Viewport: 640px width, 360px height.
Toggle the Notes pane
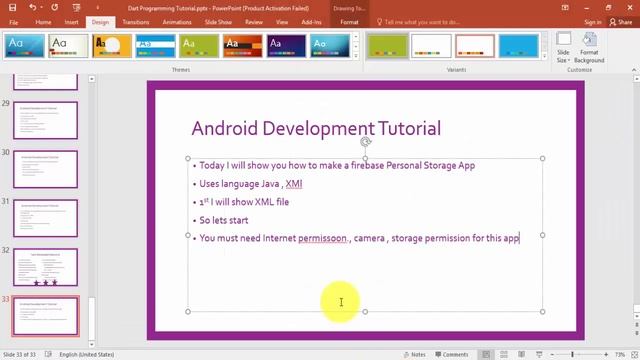414,354
